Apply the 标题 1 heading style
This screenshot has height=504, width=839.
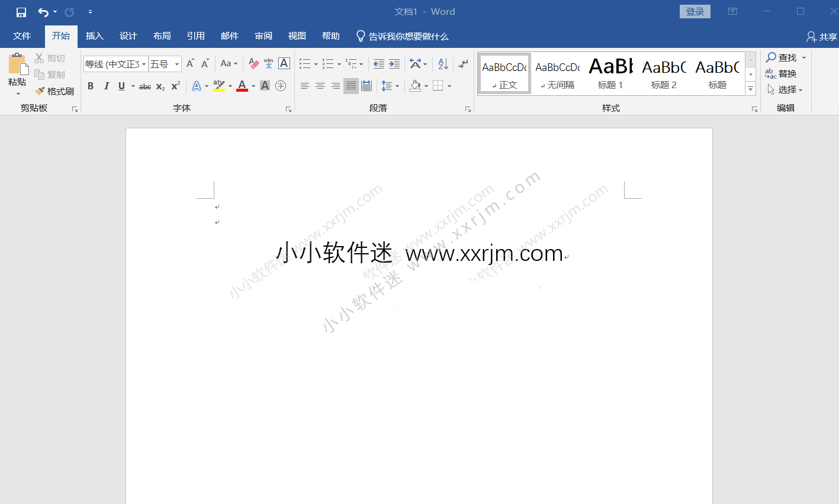coord(610,73)
